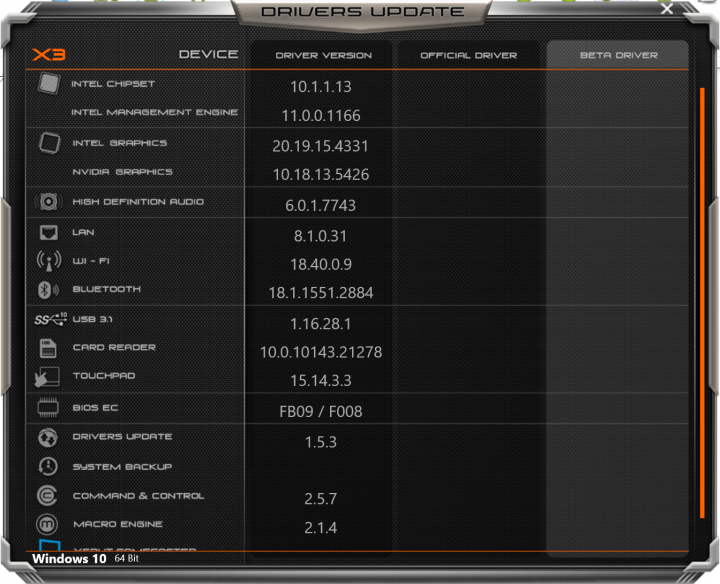The height and width of the screenshot is (584, 720).
Task: Click LAN version 8.1.0.31
Action: pos(321,236)
